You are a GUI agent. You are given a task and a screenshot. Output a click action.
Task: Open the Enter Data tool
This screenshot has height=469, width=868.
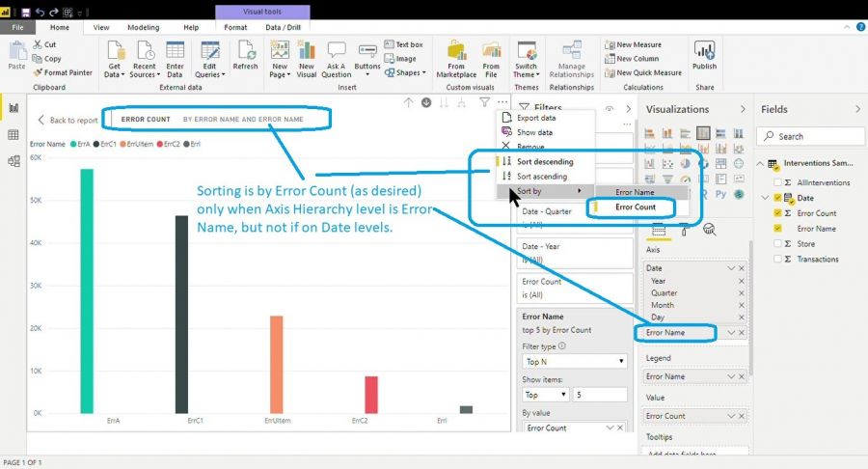[175, 59]
